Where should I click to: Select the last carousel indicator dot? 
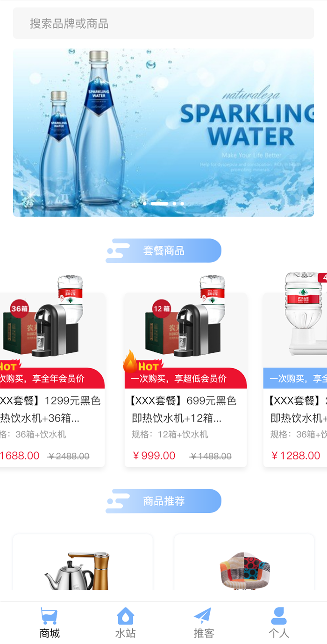[x=182, y=204]
